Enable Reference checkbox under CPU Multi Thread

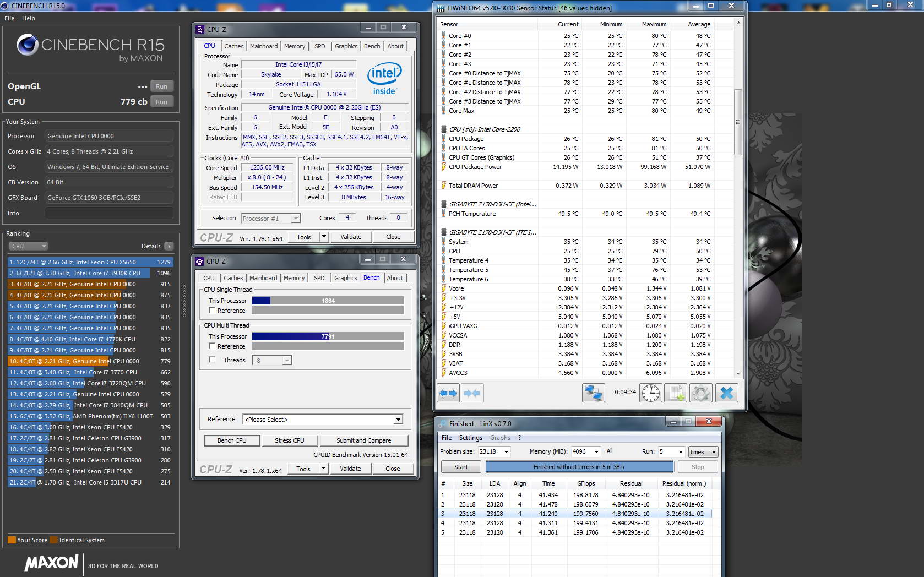pos(212,346)
